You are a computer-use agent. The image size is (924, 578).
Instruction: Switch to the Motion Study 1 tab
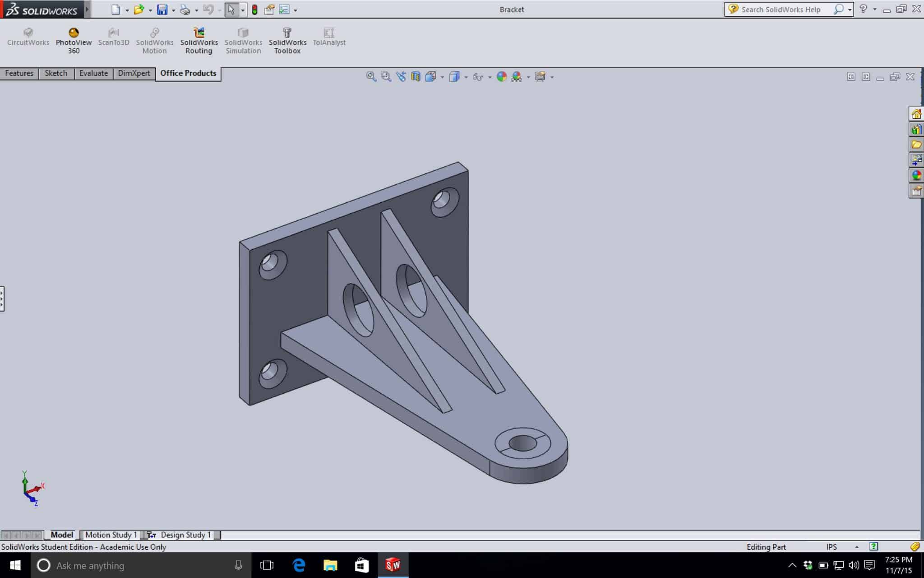pyautogui.click(x=111, y=535)
